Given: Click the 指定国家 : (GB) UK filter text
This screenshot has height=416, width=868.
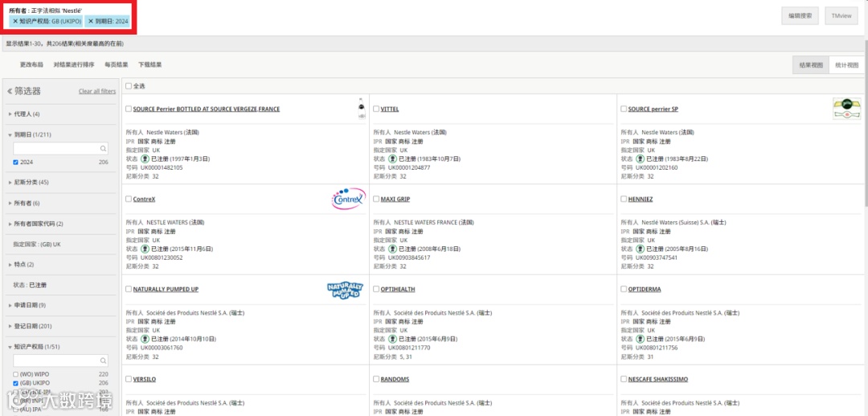Looking at the screenshot, I should (37, 245).
